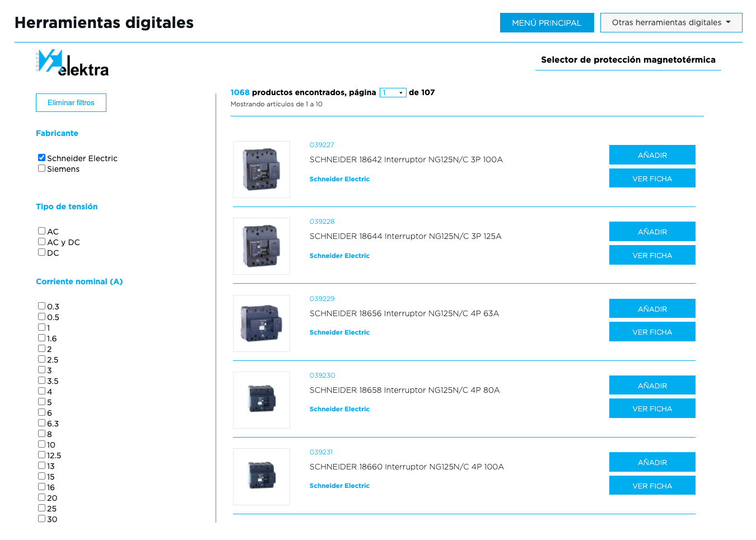Click the Selector de protección magnetotérmica heading
Image resolution: width=756 pixels, height=540 pixels.
[x=628, y=60]
